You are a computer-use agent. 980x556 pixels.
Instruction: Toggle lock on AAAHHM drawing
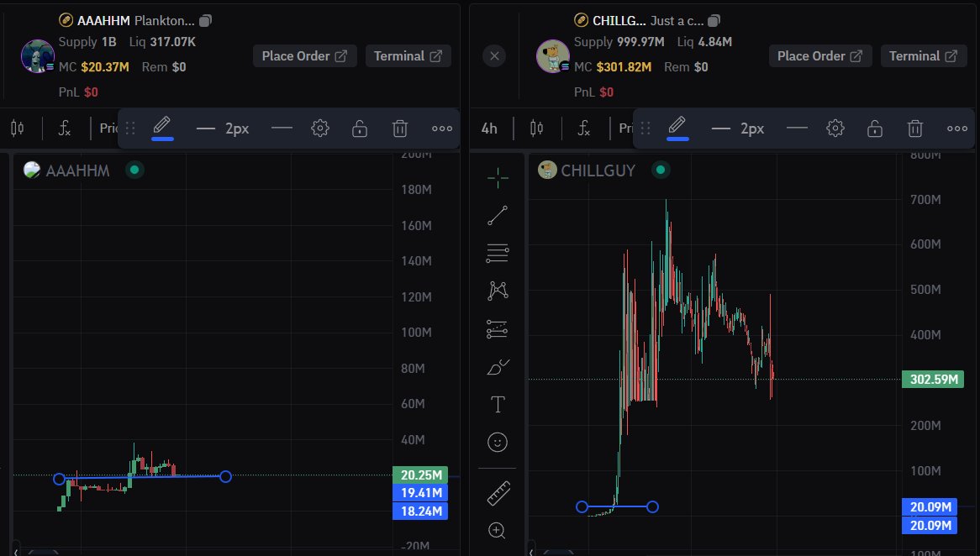tap(360, 128)
